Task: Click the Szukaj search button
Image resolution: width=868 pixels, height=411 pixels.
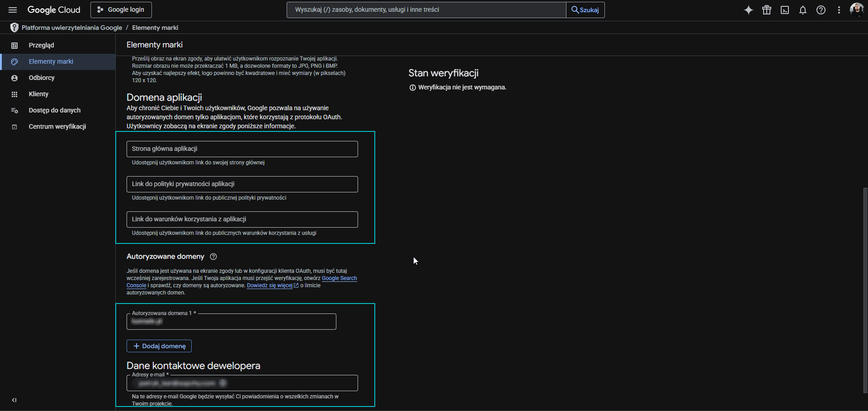Action: pos(585,10)
